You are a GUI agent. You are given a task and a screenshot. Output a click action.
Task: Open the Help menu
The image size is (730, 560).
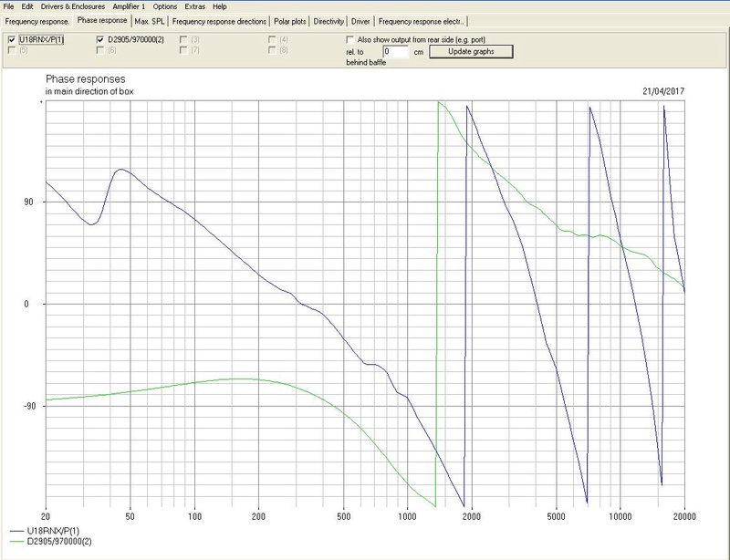(x=219, y=6)
